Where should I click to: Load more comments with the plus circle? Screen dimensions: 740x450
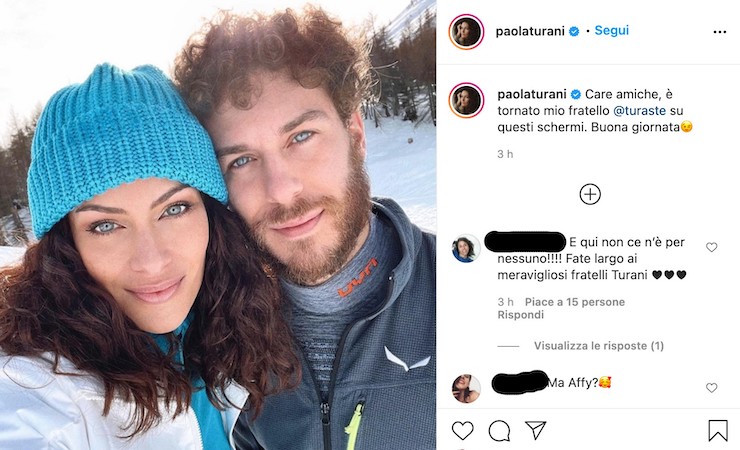(590, 194)
